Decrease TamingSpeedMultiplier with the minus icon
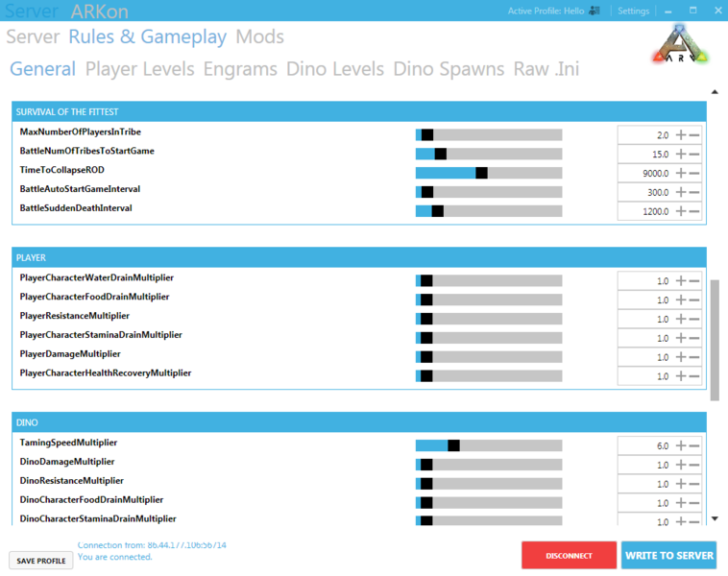The width and height of the screenshot is (728, 576). 694,445
